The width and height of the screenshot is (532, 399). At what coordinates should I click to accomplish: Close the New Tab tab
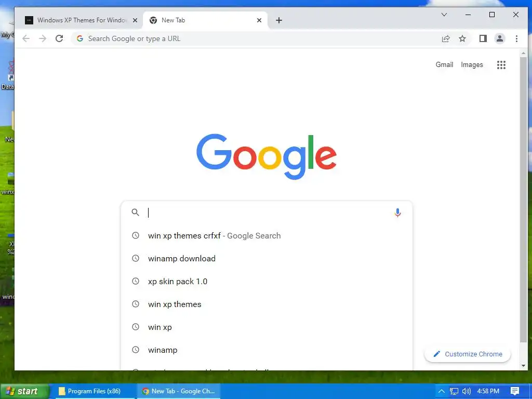click(x=259, y=20)
